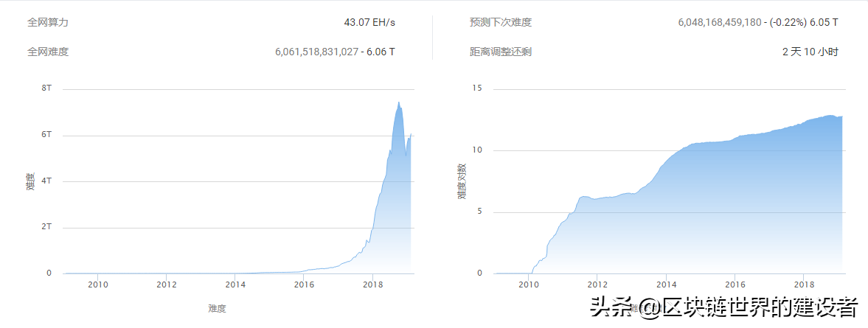Click the 6T y-axis label on difficulty chart

coord(46,135)
